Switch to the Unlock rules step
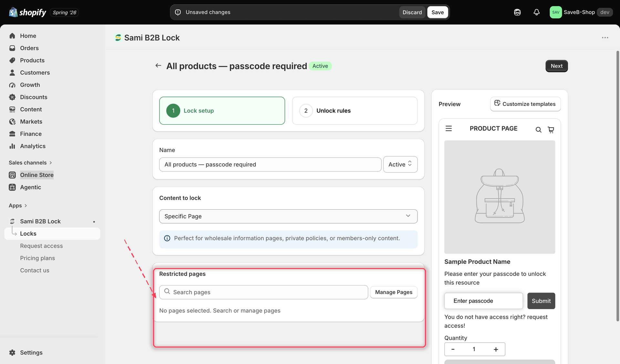The image size is (620, 364). pyautogui.click(x=355, y=111)
